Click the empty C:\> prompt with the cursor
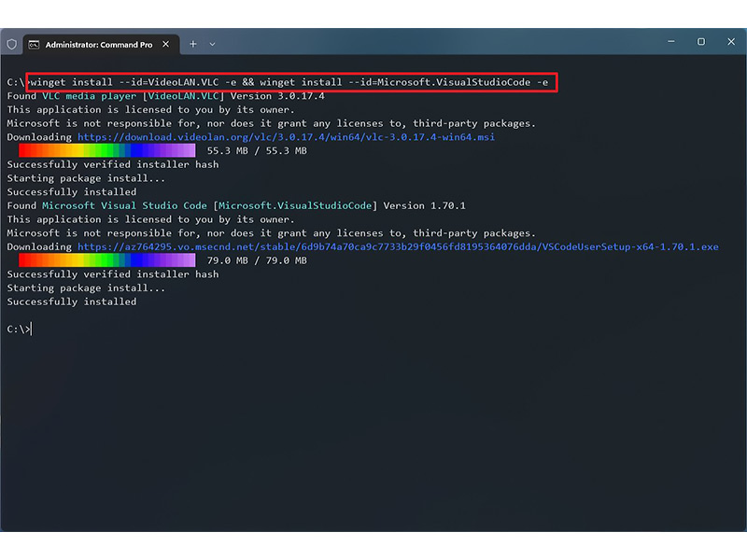The height and width of the screenshot is (560, 747). [x=19, y=329]
